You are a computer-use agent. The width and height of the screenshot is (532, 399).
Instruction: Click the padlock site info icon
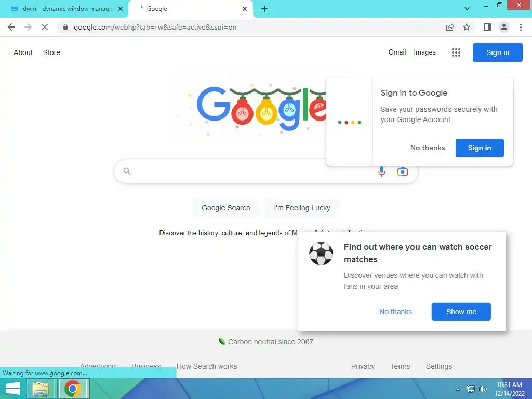coord(65,27)
